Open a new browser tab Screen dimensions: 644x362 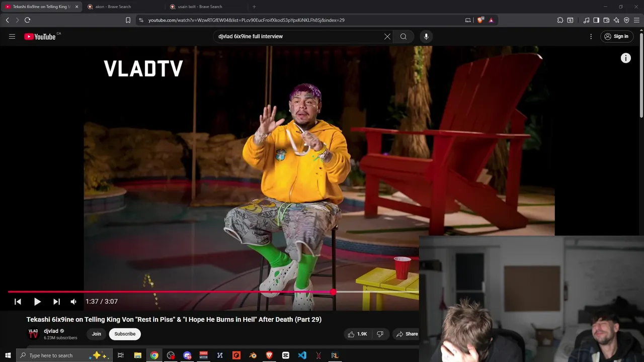point(254,7)
